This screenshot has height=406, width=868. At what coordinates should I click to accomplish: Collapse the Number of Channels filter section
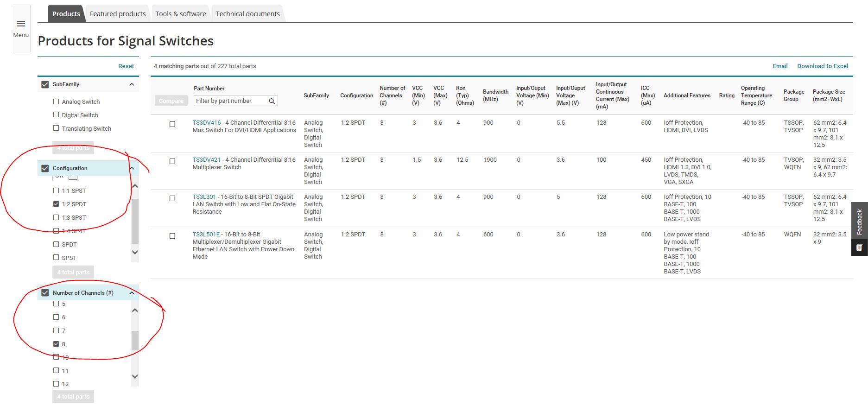click(x=132, y=293)
